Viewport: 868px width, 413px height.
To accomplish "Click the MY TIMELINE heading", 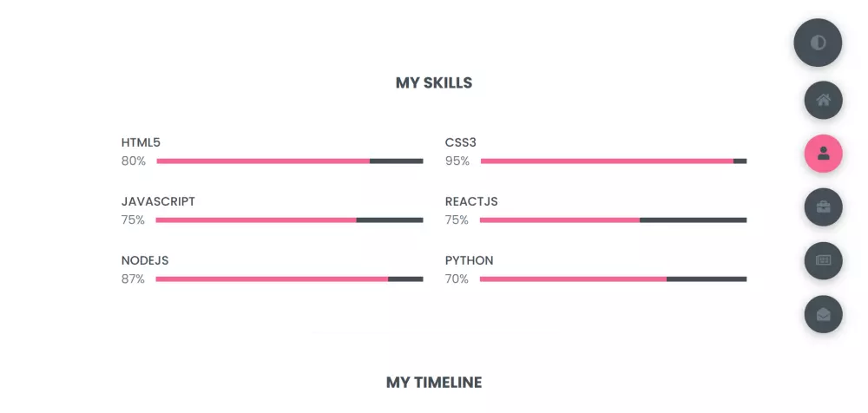I will point(434,382).
